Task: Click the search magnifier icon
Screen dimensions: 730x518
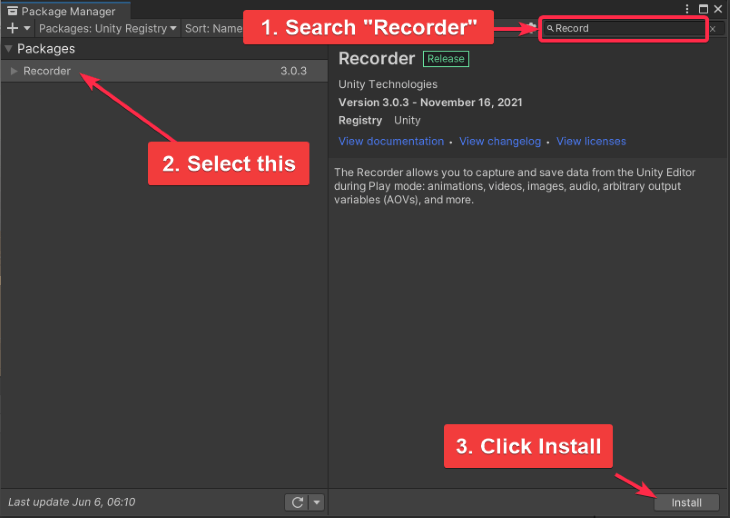Action: tap(550, 29)
